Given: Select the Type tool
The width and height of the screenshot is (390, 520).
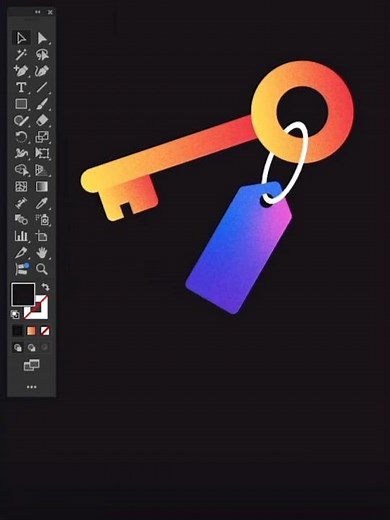Looking at the screenshot, I should [21, 87].
